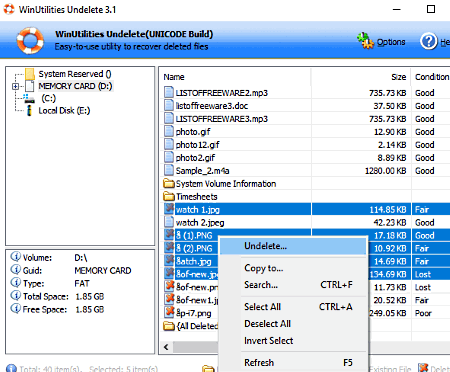Select the LISTOFFREEWARE2.mp3 file name
The image size is (450, 372).
pyautogui.click(x=222, y=93)
